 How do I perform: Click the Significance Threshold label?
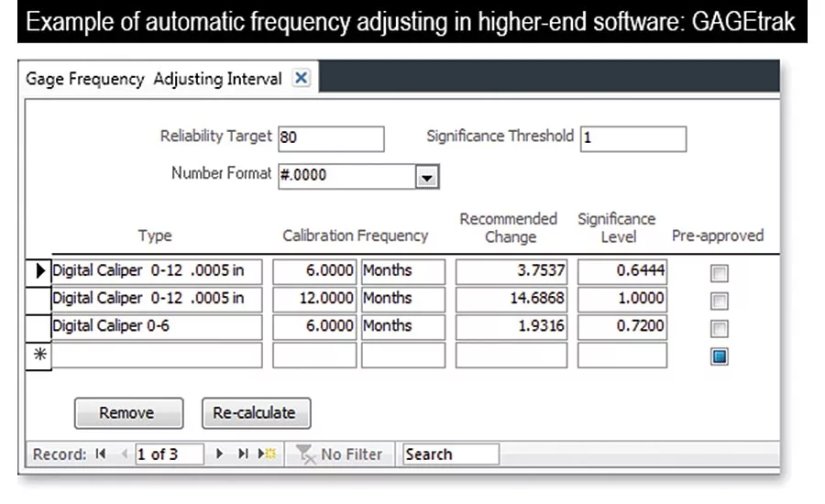[x=500, y=137]
